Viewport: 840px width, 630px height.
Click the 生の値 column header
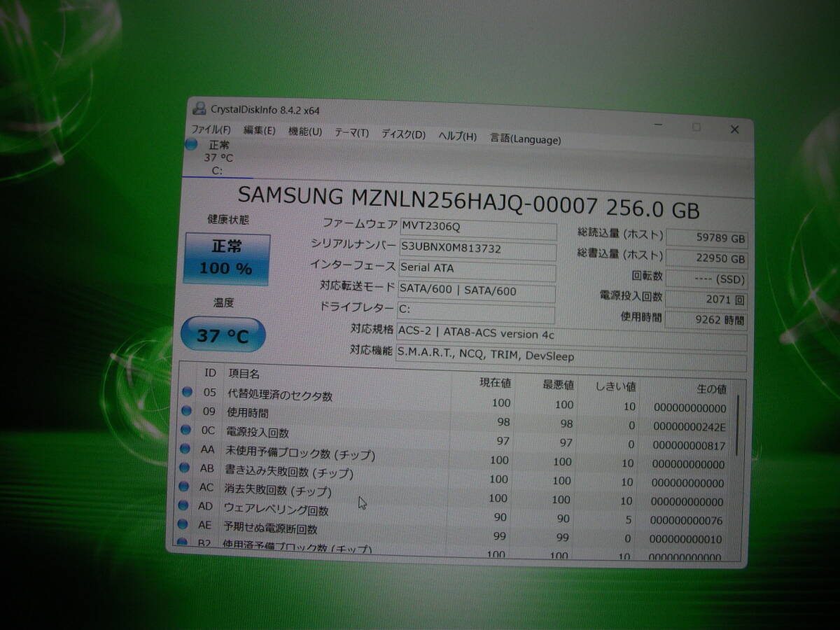click(712, 389)
